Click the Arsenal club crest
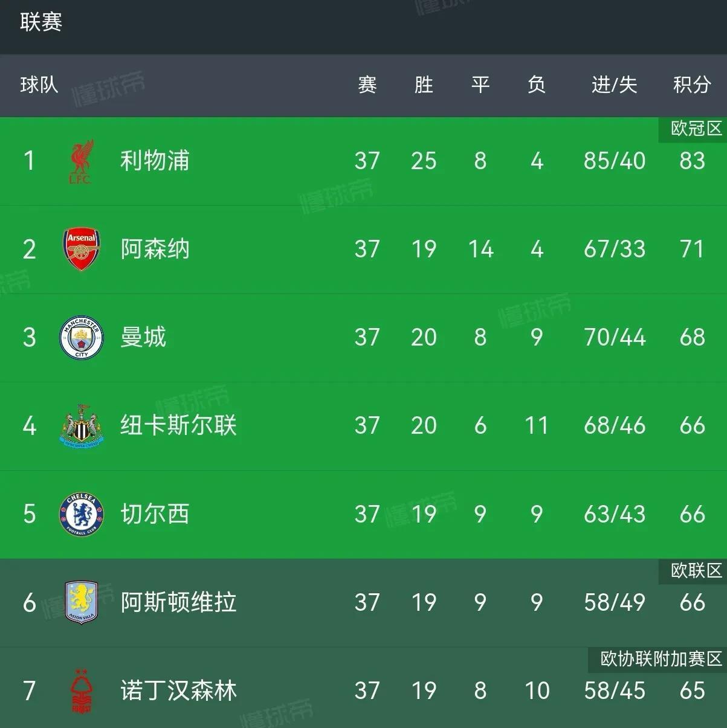The image size is (727, 728). point(82,249)
